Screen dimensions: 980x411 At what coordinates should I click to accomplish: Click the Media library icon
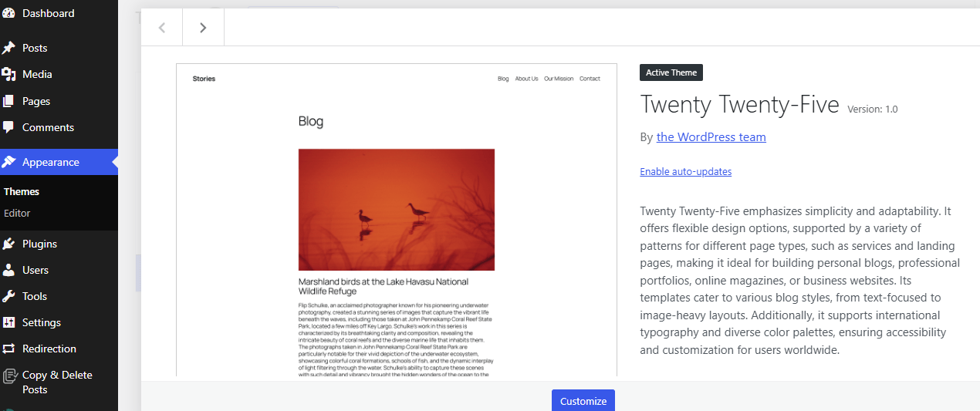pyautogui.click(x=8, y=74)
